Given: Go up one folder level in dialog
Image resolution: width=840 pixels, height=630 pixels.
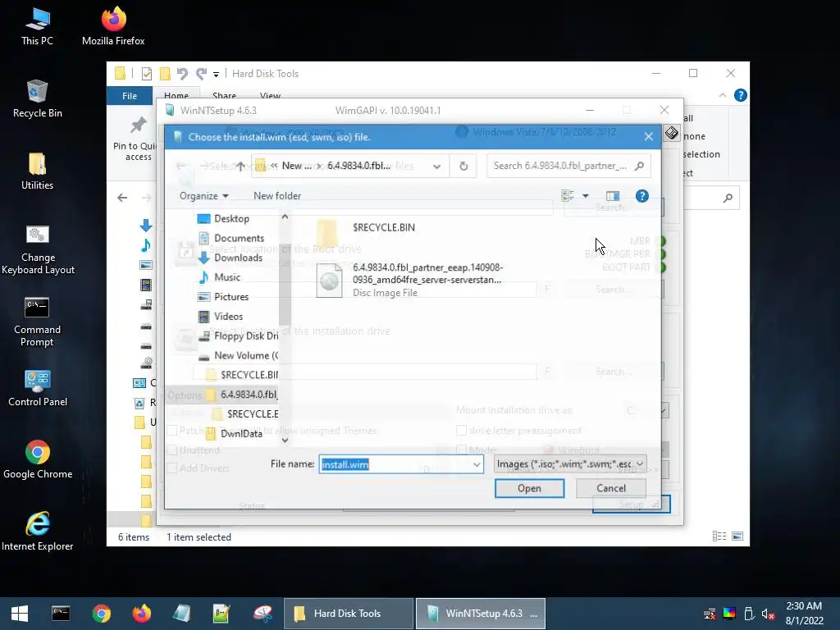Looking at the screenshot, I should 240,166.
